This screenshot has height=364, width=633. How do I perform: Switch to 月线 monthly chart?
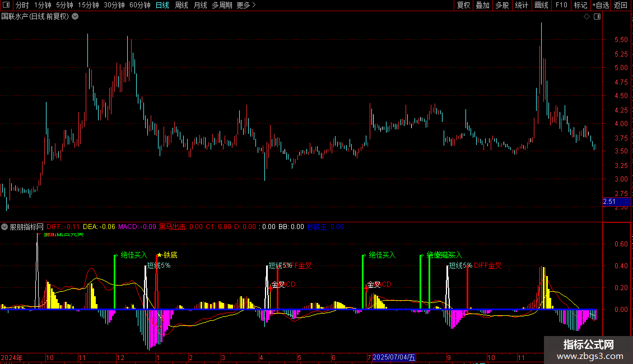tap(200, 5)
